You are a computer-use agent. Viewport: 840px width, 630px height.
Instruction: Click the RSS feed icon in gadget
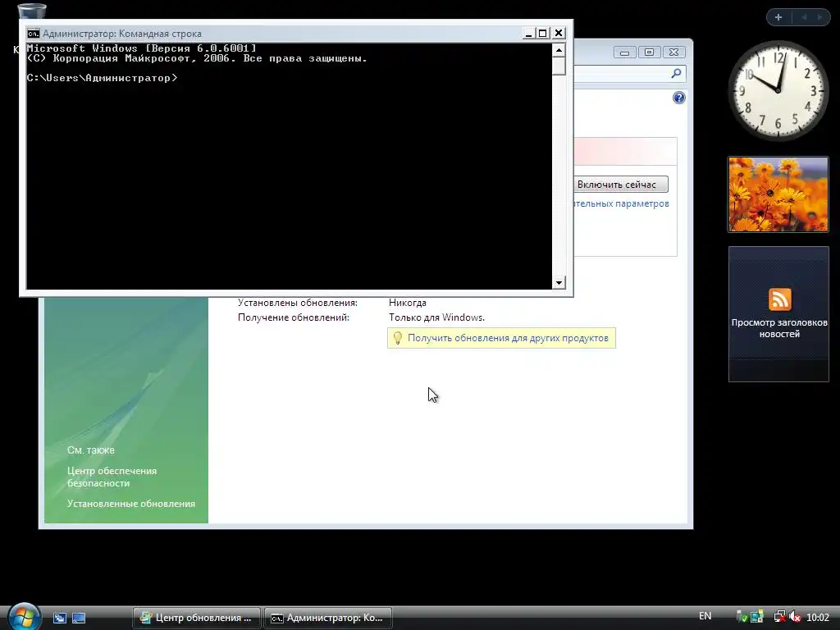(x=779, y=299)
